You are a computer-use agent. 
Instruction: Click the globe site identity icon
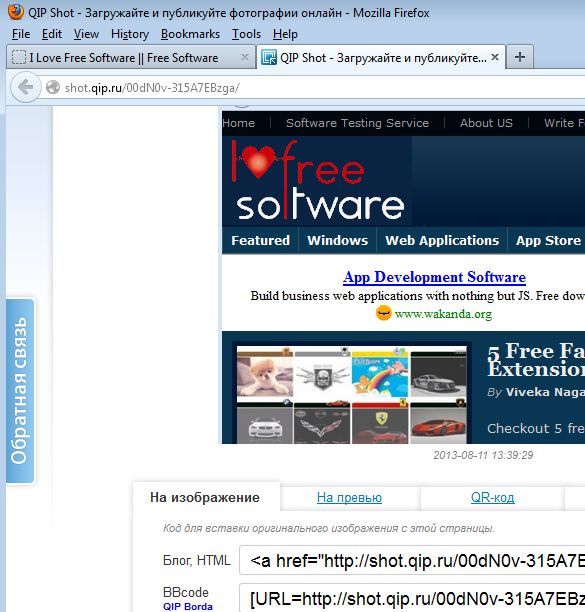(53, 87)
